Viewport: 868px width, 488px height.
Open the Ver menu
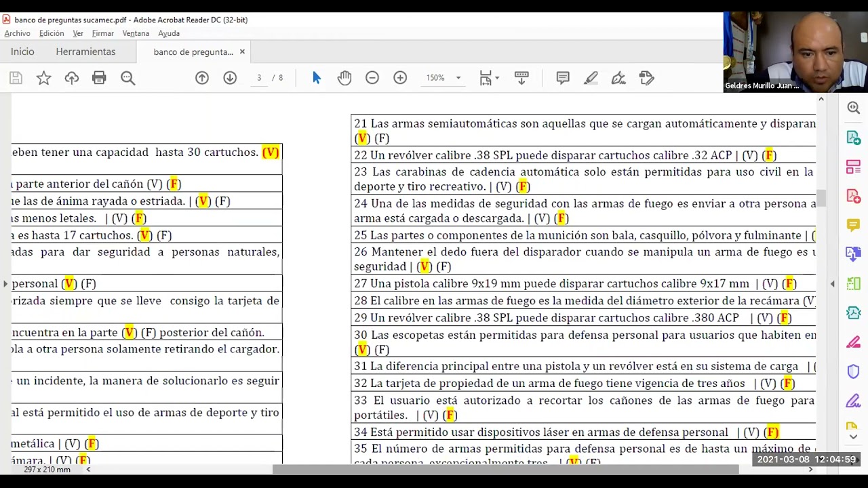pos(78,33)
